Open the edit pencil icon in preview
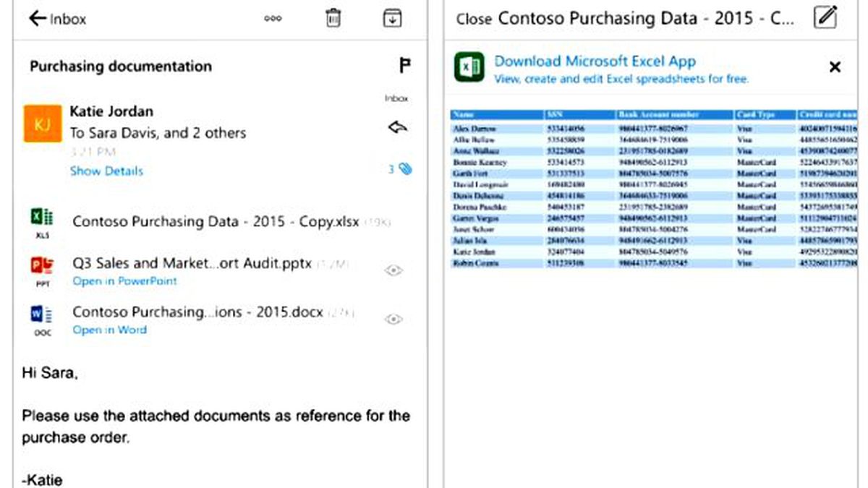 [x=825, y=17]
